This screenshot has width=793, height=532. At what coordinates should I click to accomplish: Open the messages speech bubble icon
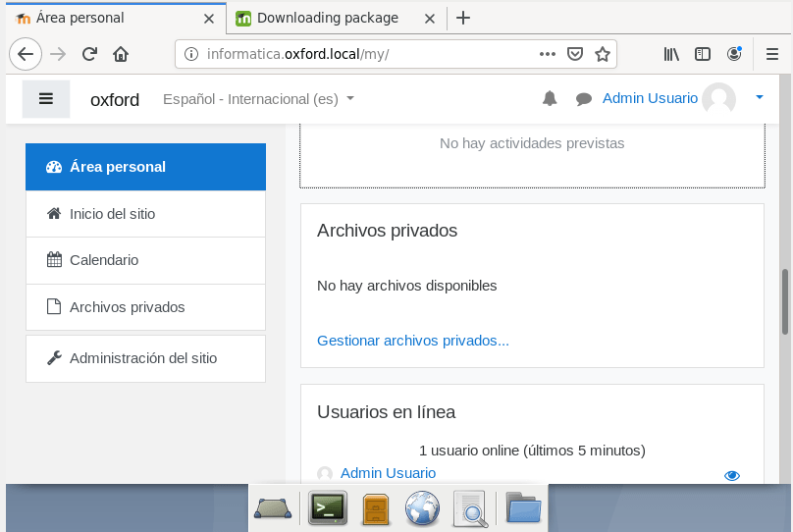(584, 98)
